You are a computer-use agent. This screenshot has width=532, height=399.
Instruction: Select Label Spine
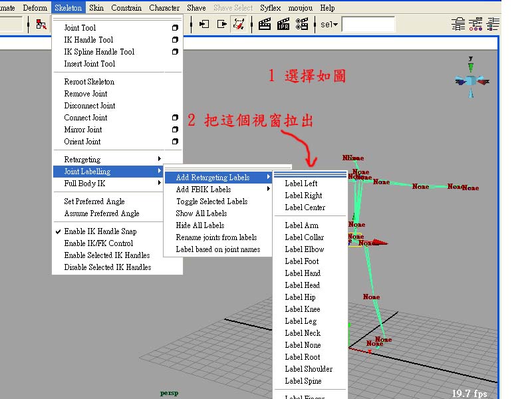pyautogui.click(x=303, y=380)
